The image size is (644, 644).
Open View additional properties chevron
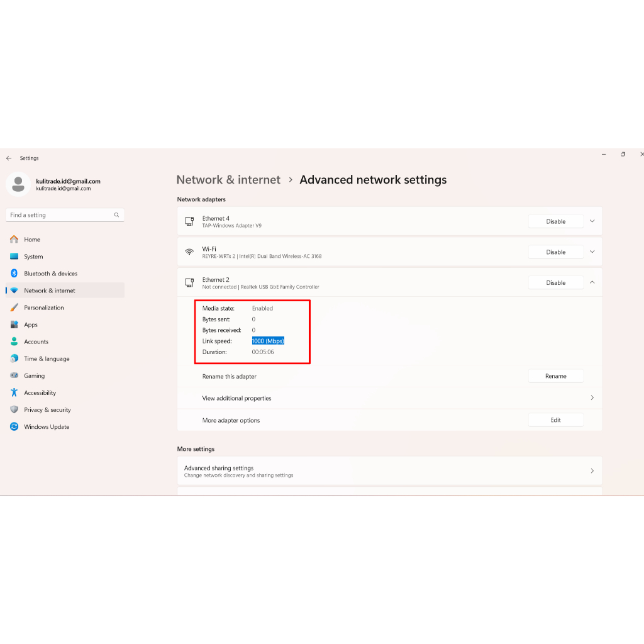tap(592, 397)
